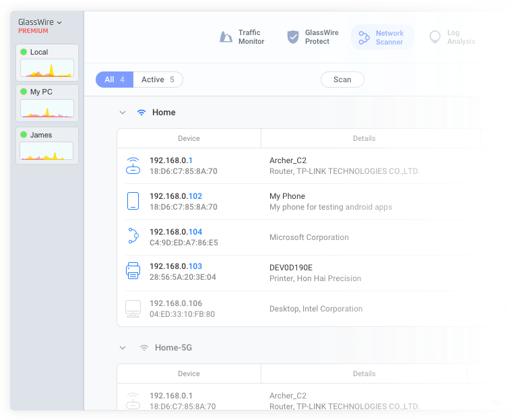Select the Local traffic graph thumbnail

click(47, 67)
